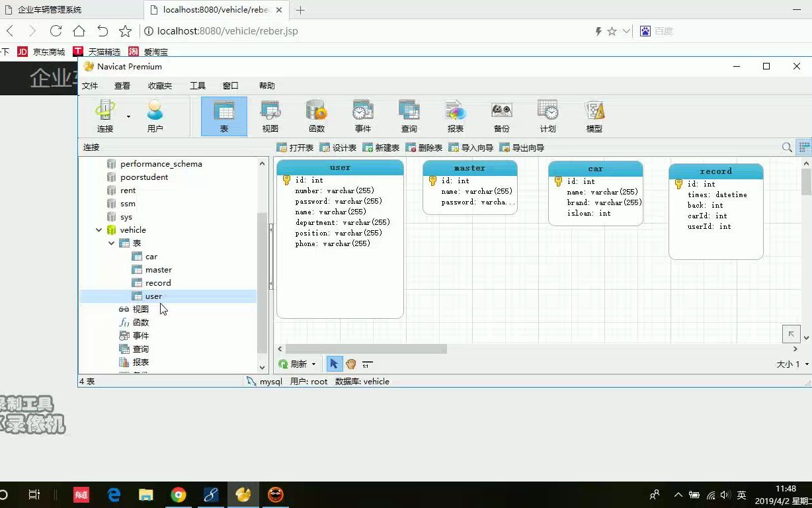The image size is (812, 508).
Task: Collapse the vehicle database node
Action: (98, 230)
